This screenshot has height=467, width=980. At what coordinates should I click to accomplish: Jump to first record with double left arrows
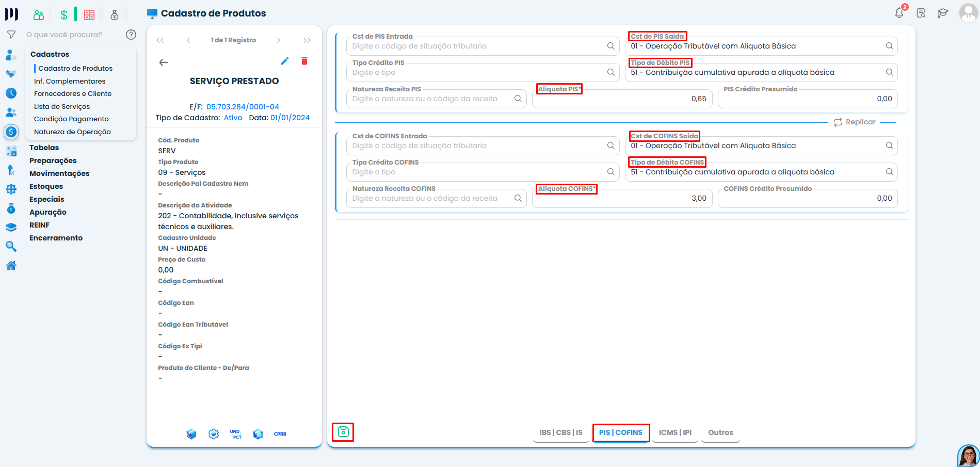[160, 40]
